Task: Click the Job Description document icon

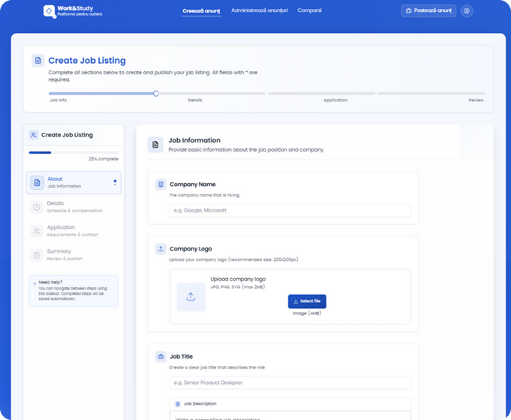Action: pos(178,404)
